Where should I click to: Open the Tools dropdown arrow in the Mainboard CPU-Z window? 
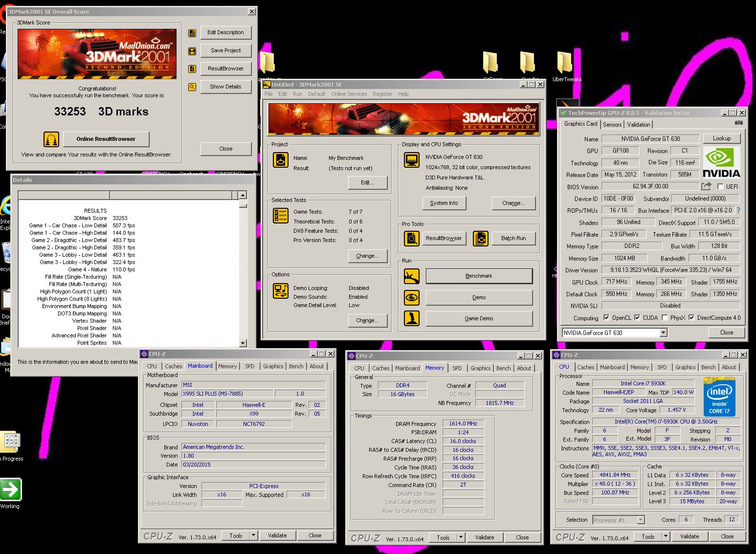253,535
